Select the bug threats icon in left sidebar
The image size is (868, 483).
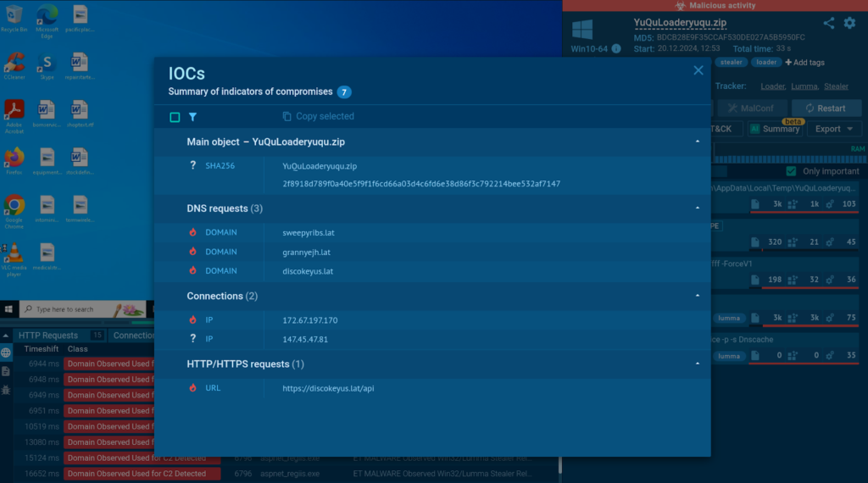point(6,390)
